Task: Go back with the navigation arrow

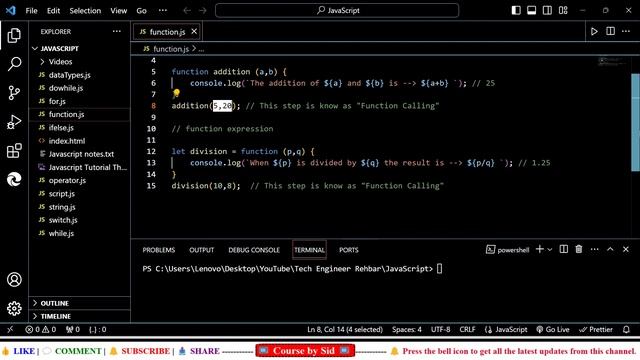Action: pos(187,11)
